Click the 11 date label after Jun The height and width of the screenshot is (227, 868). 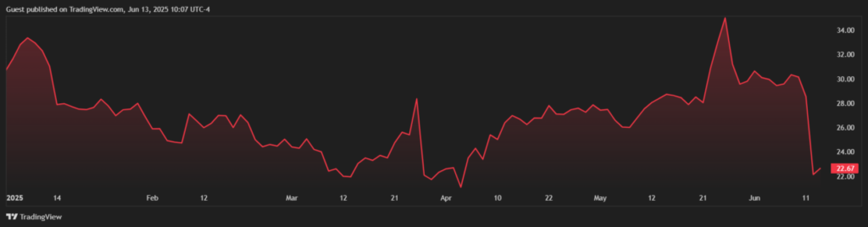click(806, 198)
